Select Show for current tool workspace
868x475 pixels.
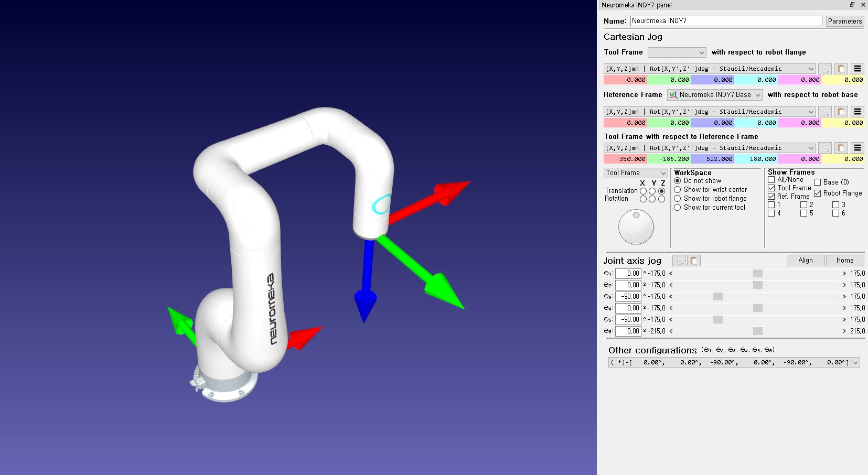click(678, 208)
